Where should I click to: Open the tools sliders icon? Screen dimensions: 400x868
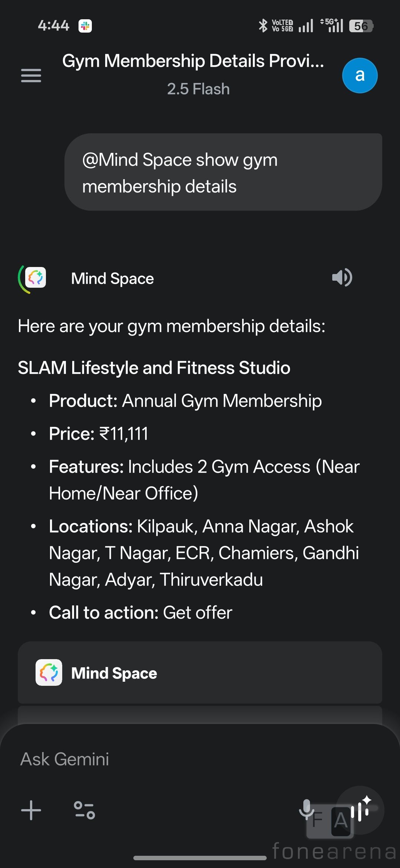click(84, 810)
